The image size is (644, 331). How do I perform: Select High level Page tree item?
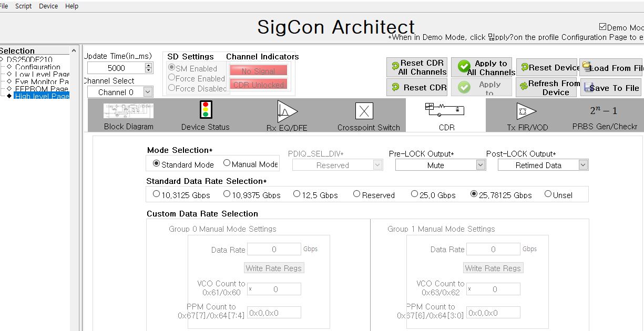coord(42,96)
